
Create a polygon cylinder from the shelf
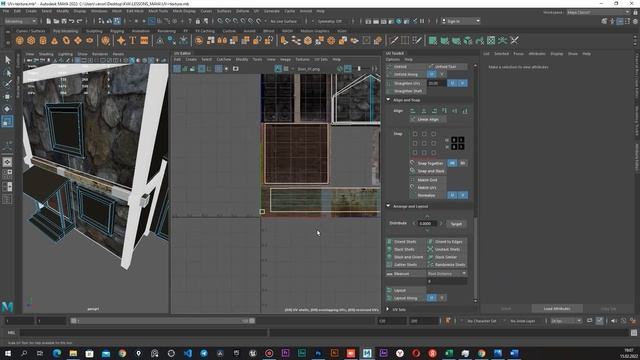[43, 40]
